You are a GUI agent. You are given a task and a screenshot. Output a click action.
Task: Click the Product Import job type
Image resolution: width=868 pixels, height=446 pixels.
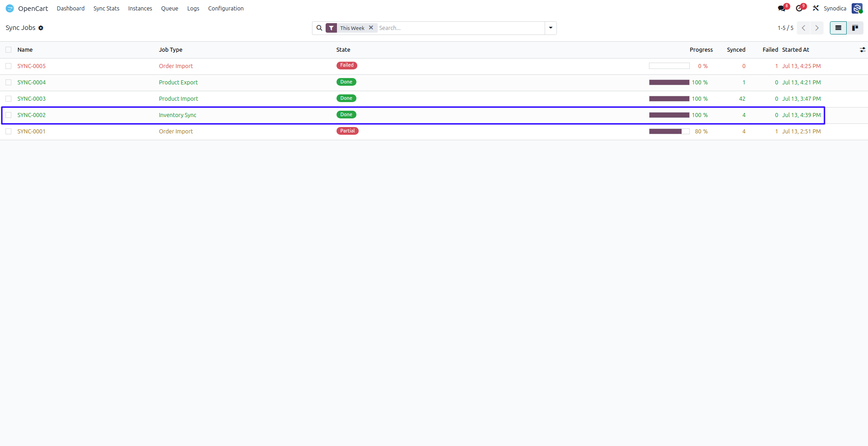coord(178,99)
